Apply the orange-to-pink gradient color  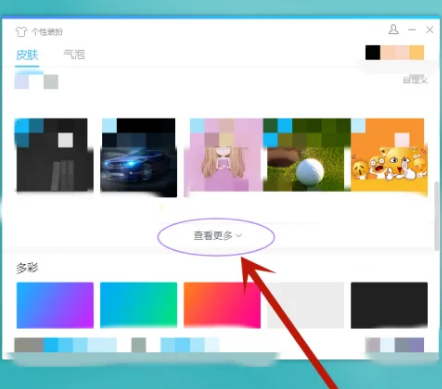click(222, 305)
